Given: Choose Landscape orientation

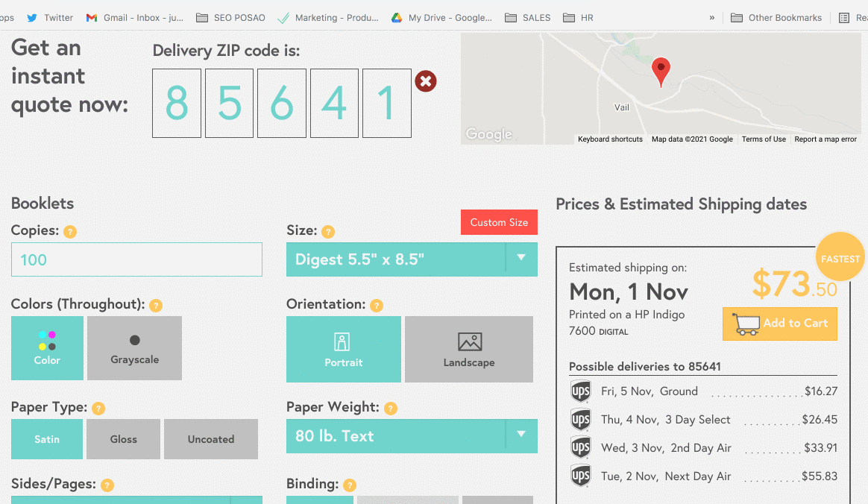Looking at the screenshot, I should coord(469,349).
